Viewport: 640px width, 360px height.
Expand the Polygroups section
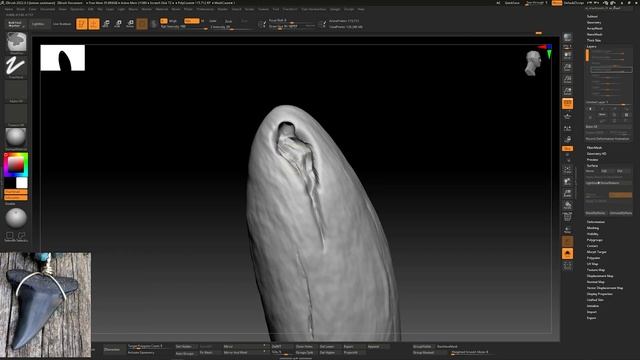[595, 240]
